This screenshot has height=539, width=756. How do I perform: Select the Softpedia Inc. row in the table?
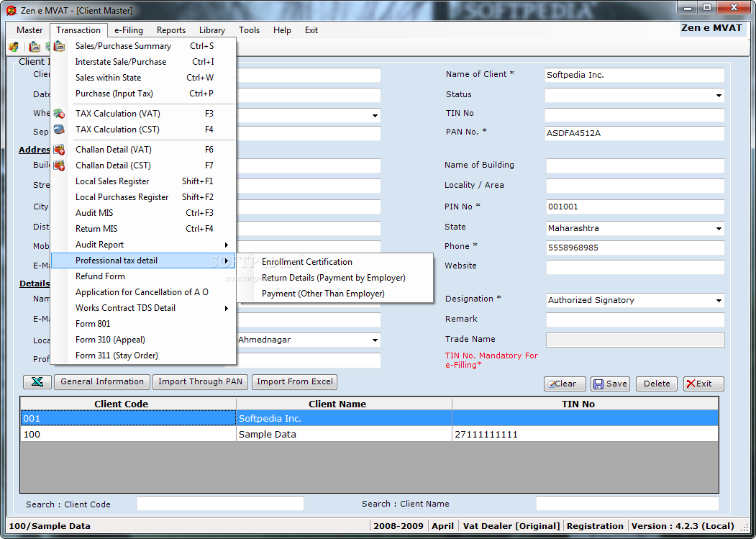click(369, 418)
